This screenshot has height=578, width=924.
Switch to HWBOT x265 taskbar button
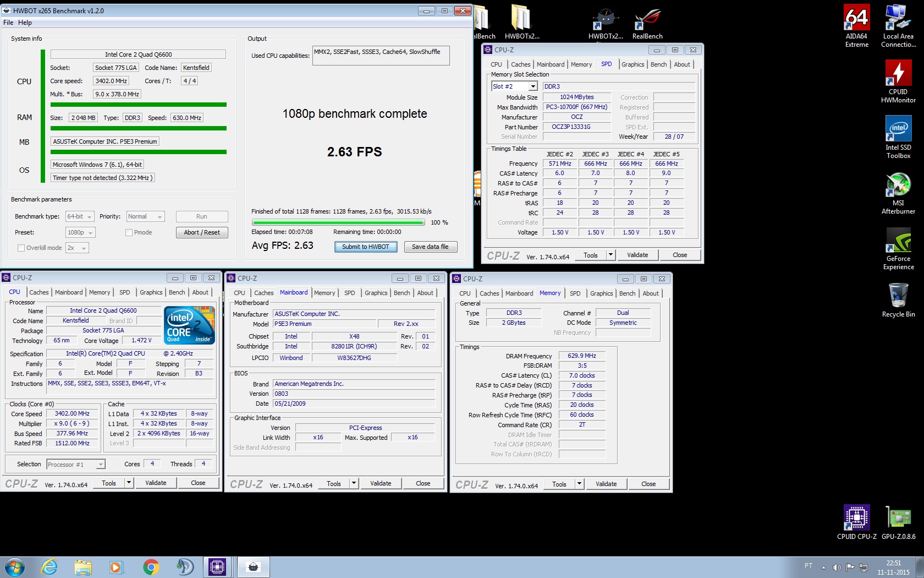click(253, 566)
